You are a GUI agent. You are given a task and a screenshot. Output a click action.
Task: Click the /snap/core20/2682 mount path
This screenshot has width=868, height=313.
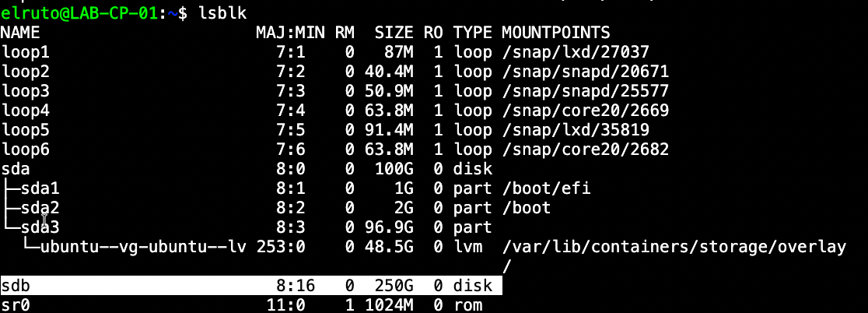click(x=585, y=149)
